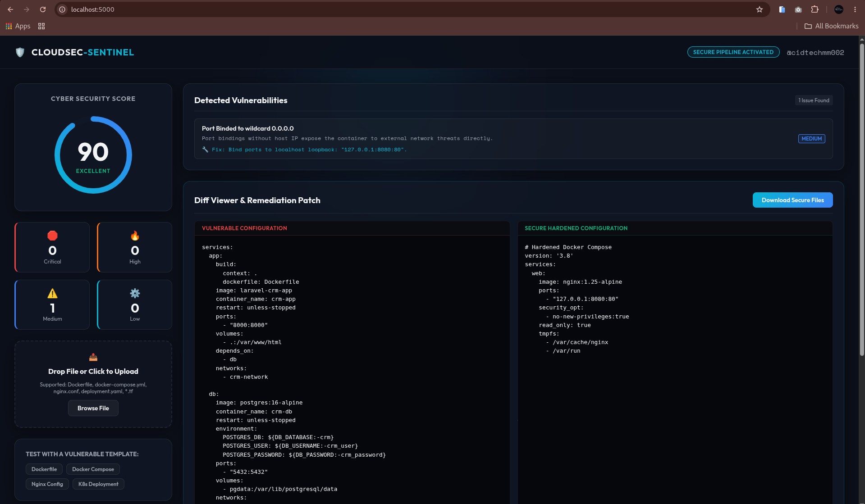Click the Fix: Bind ports to localhost loopback text
This screenshot has height=504, width=865.
[309, 150]
